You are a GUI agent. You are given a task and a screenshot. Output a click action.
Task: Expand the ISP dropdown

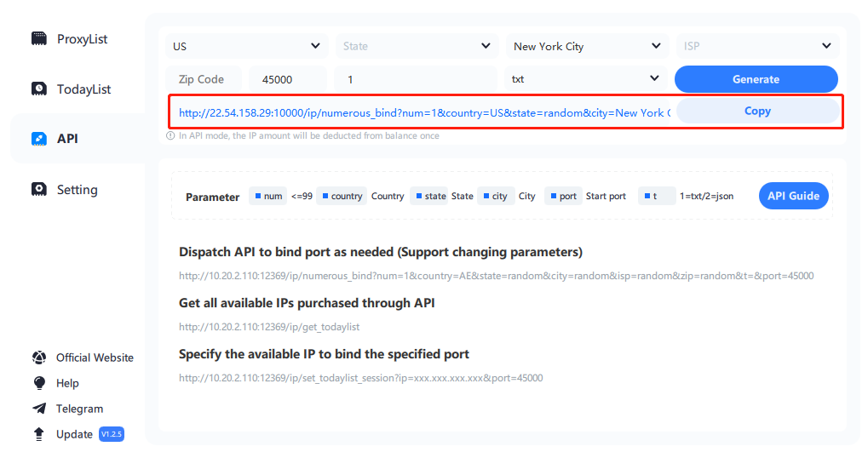[756, 46]
